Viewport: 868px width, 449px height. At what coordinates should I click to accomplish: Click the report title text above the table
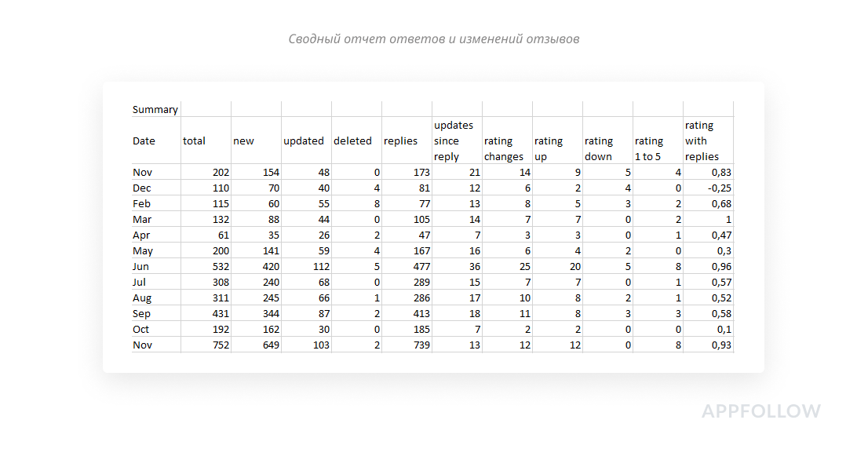click(x=434, y=39)
